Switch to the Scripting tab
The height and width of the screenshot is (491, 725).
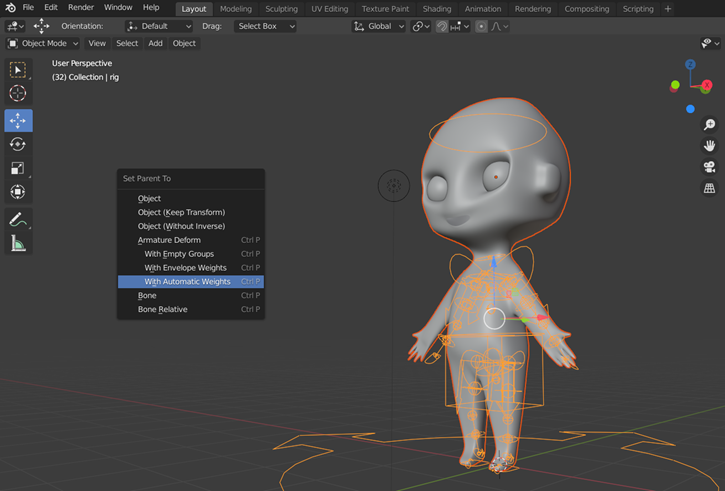pyautogui.click(x=638, y=9)
